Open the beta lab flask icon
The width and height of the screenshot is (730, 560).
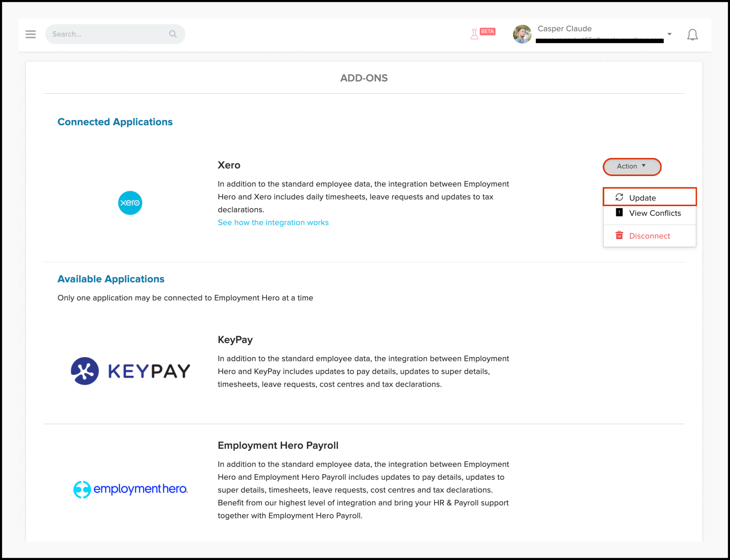(474, 34)
